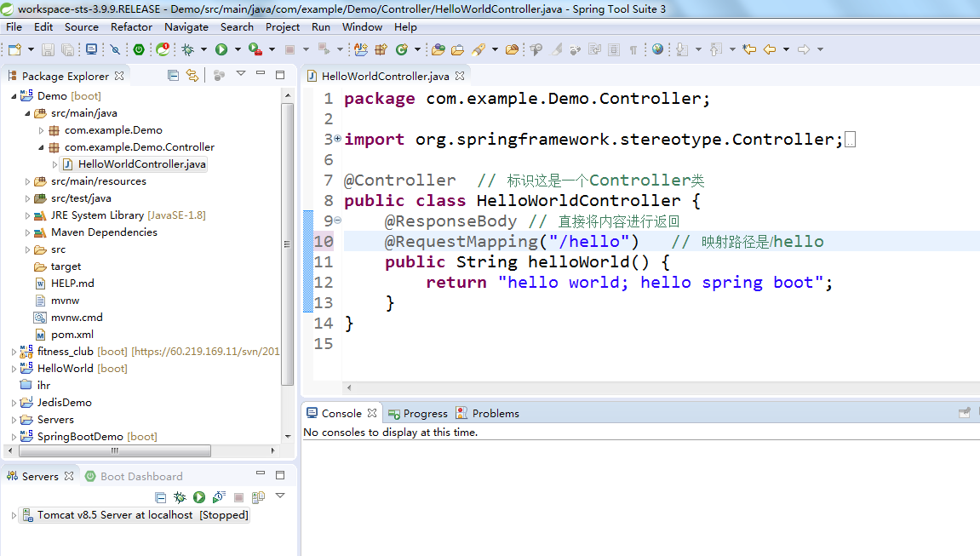The image size is (980, 556).
Task: Click the Open Web Browser globe icon
Action: pos(657,49)
